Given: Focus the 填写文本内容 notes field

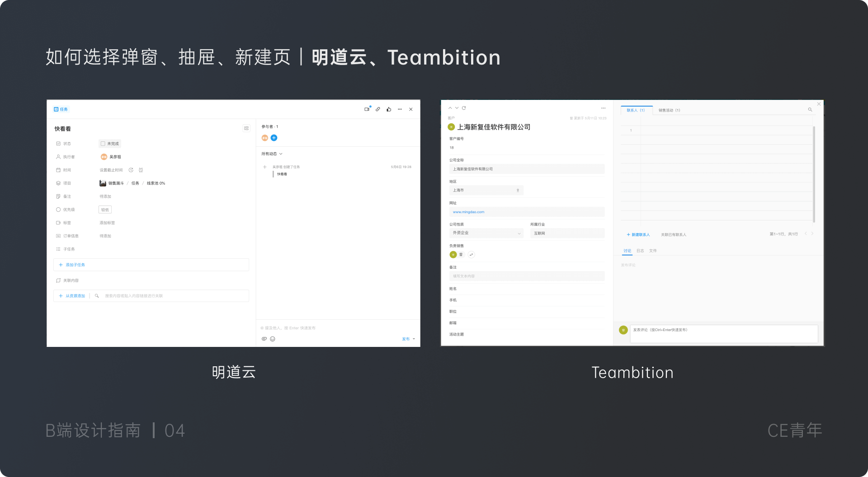Looking at the screenshot, I should 527,276.
